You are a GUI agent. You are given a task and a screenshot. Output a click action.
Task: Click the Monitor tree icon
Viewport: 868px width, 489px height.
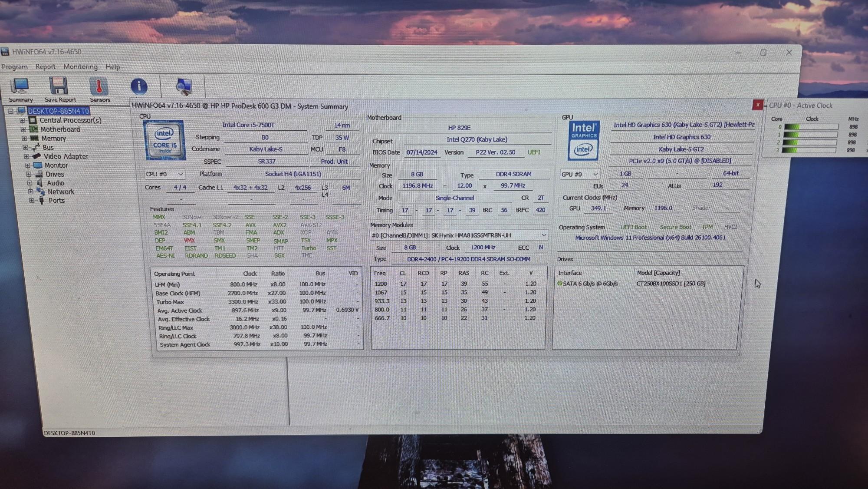pyautogui.click(x=38, y=165)
